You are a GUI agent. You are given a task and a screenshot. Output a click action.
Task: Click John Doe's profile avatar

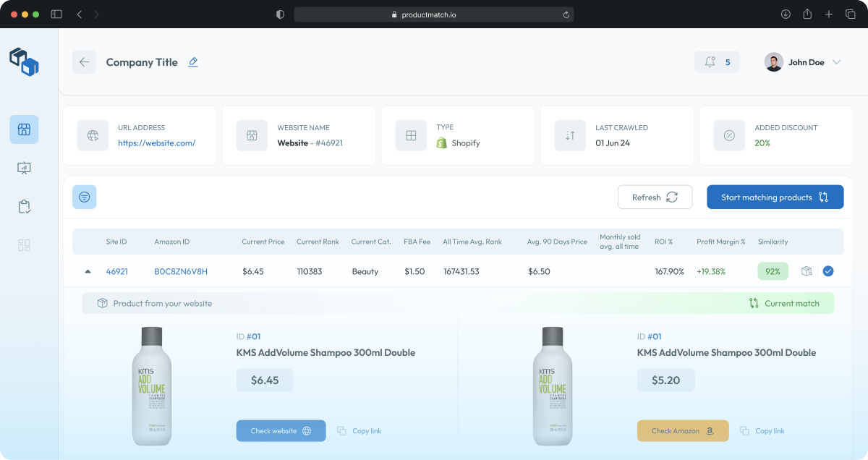774,62
